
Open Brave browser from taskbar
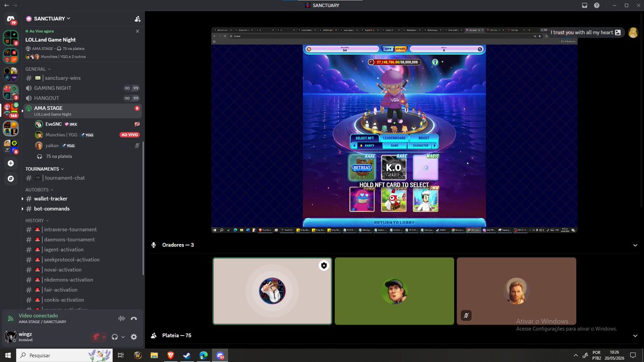tap(171, 355)
